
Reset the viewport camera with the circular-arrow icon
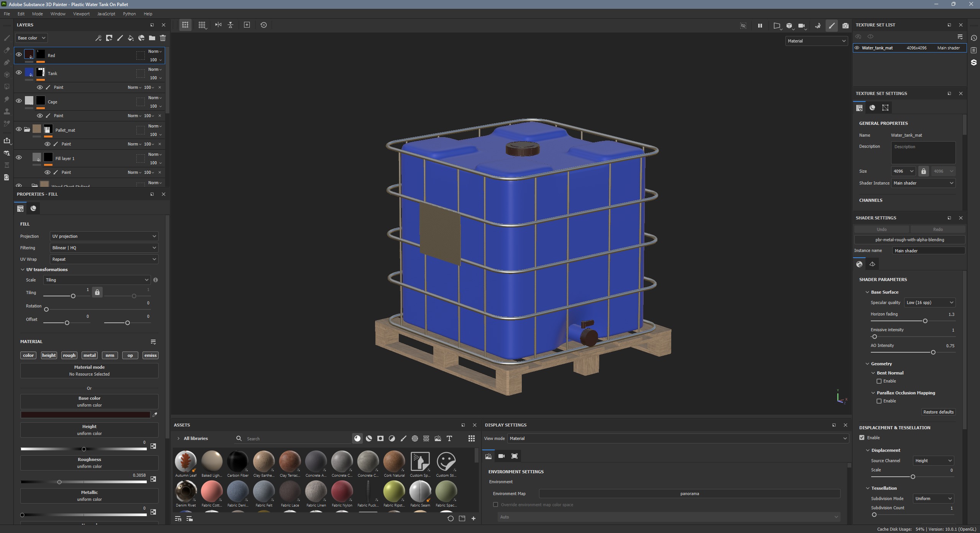(x=264, y=25)
